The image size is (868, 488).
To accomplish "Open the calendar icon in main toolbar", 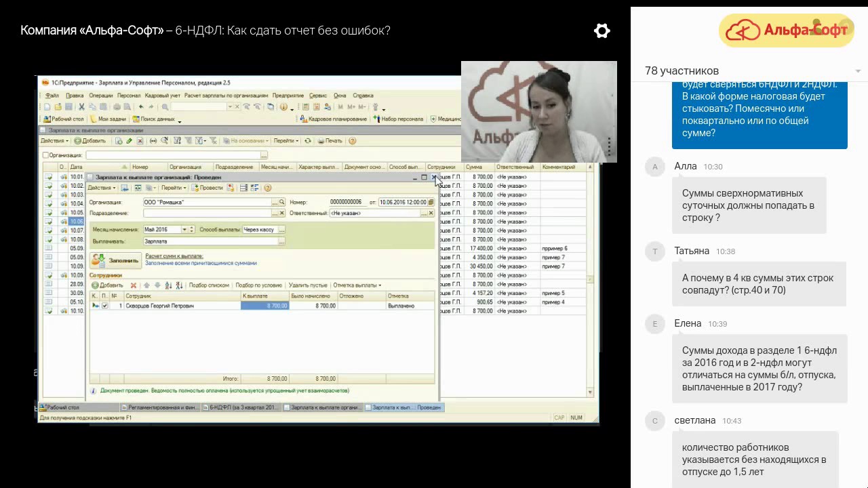I will (316, 107).
